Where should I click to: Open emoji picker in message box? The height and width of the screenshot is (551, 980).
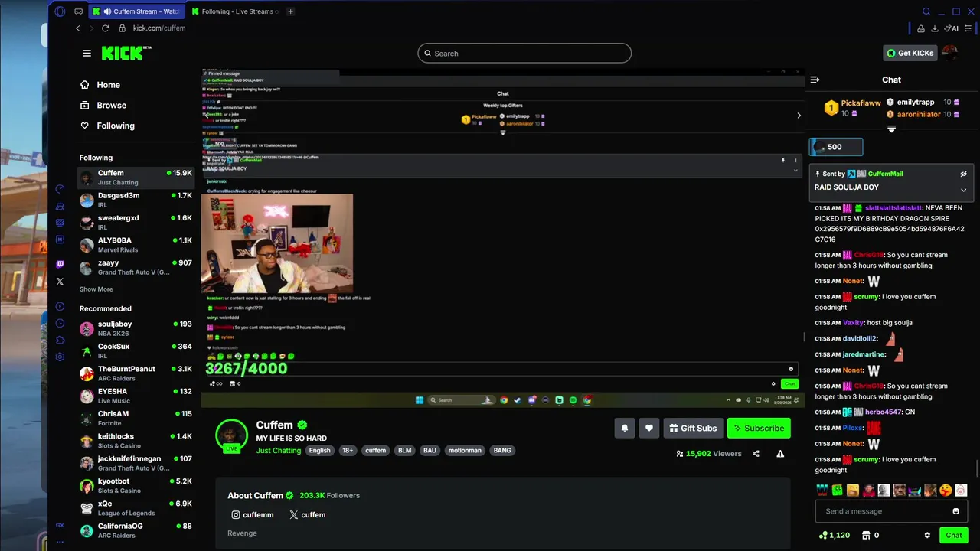[955, 511]
